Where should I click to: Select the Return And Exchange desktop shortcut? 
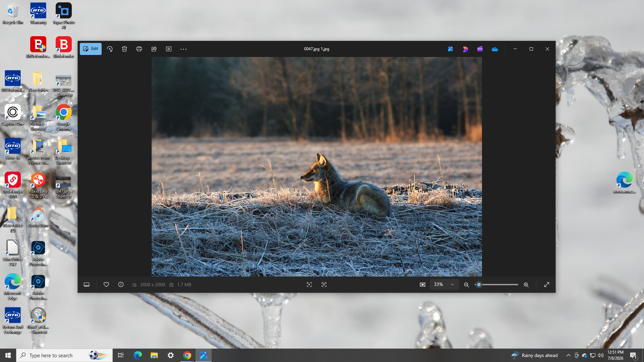click(13, 320)
